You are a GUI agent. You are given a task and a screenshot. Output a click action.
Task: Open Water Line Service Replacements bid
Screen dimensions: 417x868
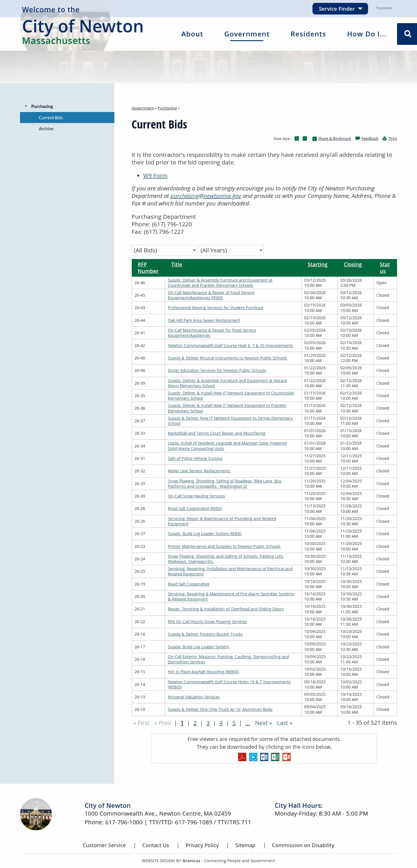pos(199,471)
